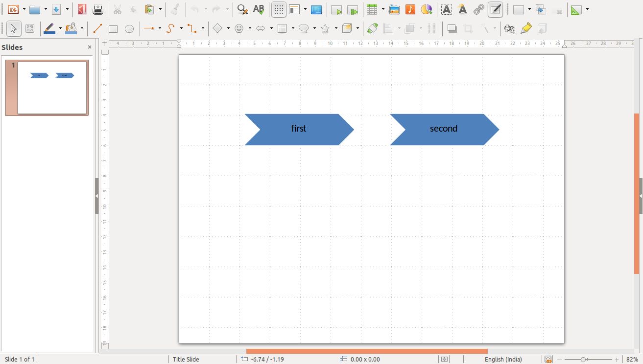Click the 82% zoom level

pos(632,360)
